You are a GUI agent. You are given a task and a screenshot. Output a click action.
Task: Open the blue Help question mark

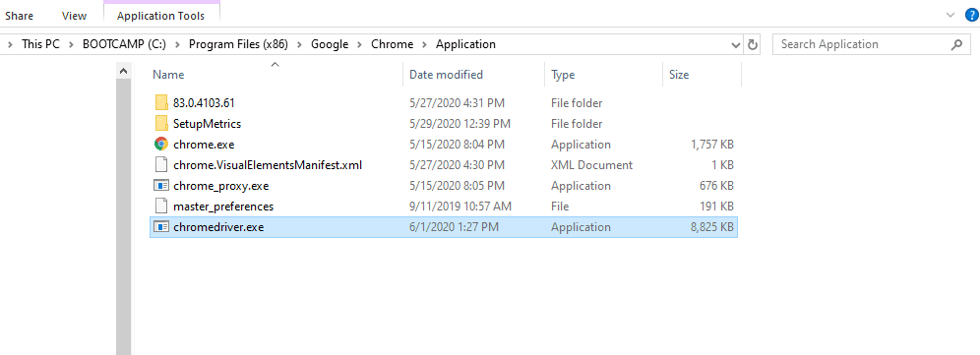point(971,14)
